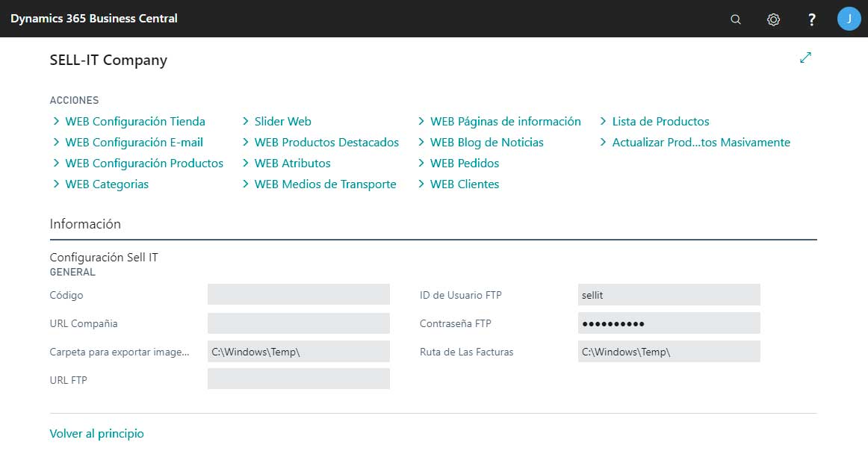Click the chevron beside WEB Medios de Transporte
Image resolution: width=868 pixels, height=457 pixels.
[245, 184]
